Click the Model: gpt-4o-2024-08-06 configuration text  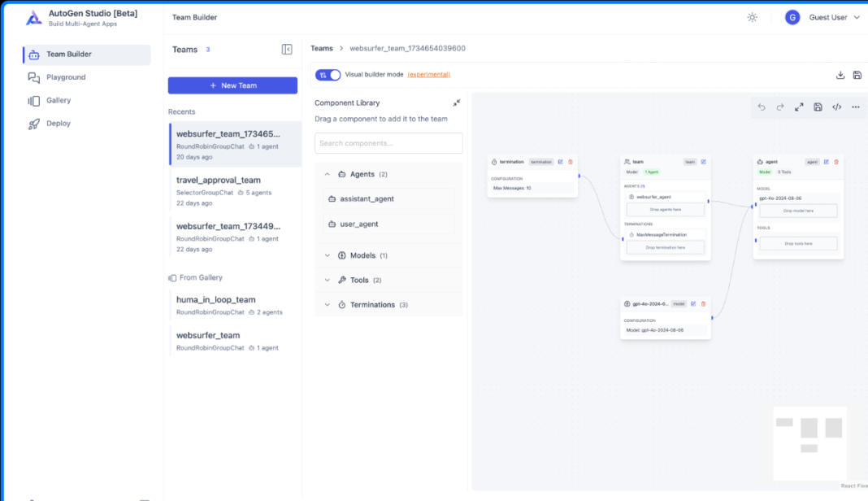tap(655, 329)
